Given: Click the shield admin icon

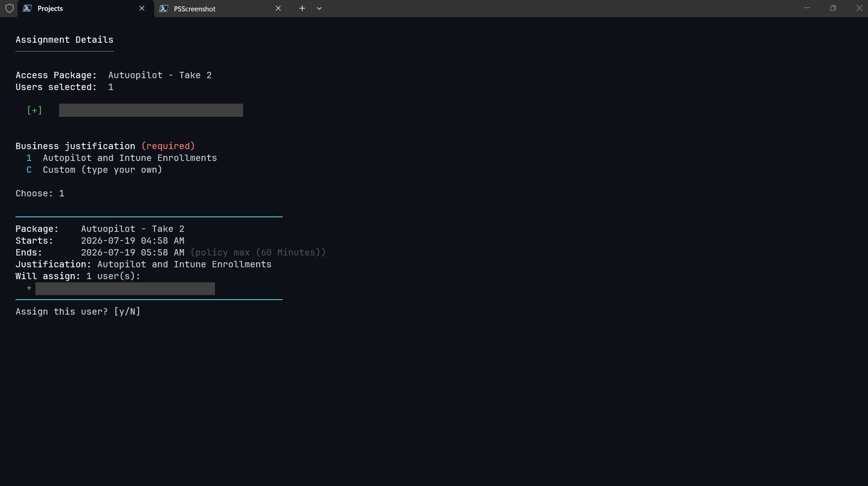Looking at the screenshot, I should pos(9,9).
